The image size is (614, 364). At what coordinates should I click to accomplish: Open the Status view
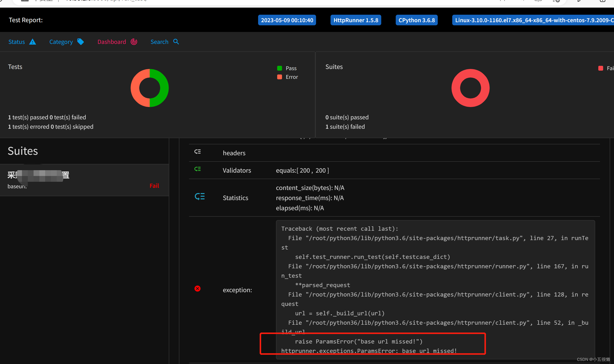click(x=16, y=42)
